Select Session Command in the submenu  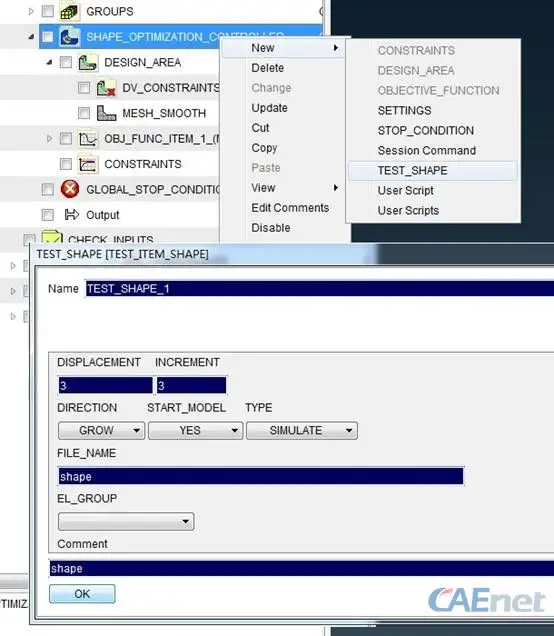pyautogui.click(x=427, y=150)
